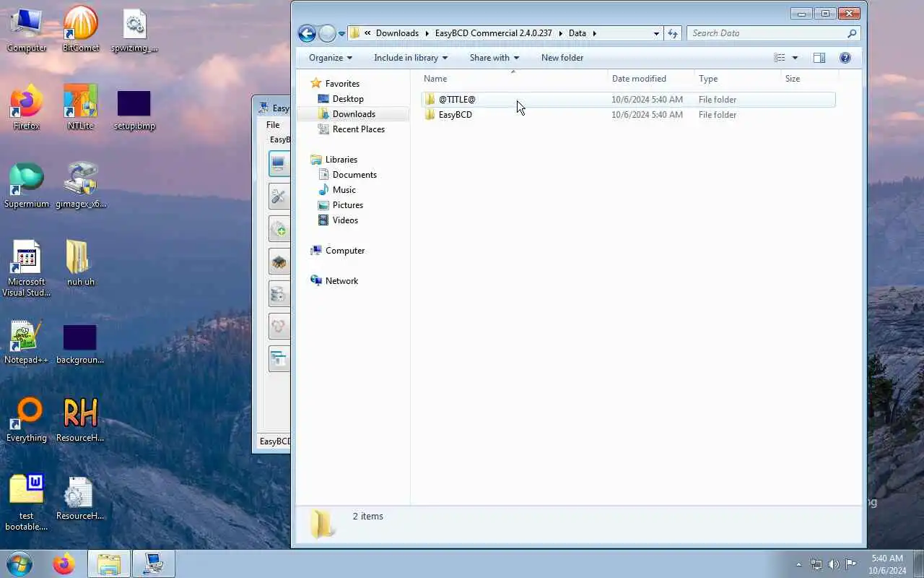Open Explorer help icon
Screen dimensions: 924x578
[845, 58]
